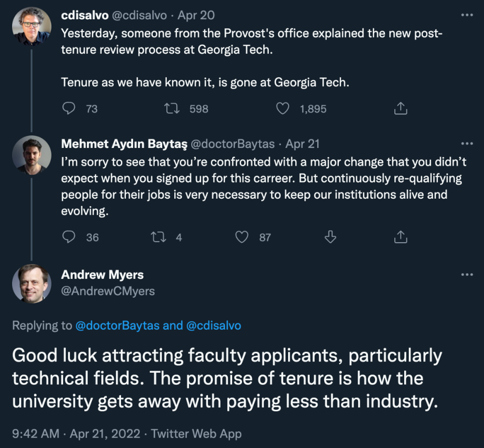Click the Twitter Web App source label
Image resolution: width=484 pixels, height=448 pixels.
click(196, 434)
